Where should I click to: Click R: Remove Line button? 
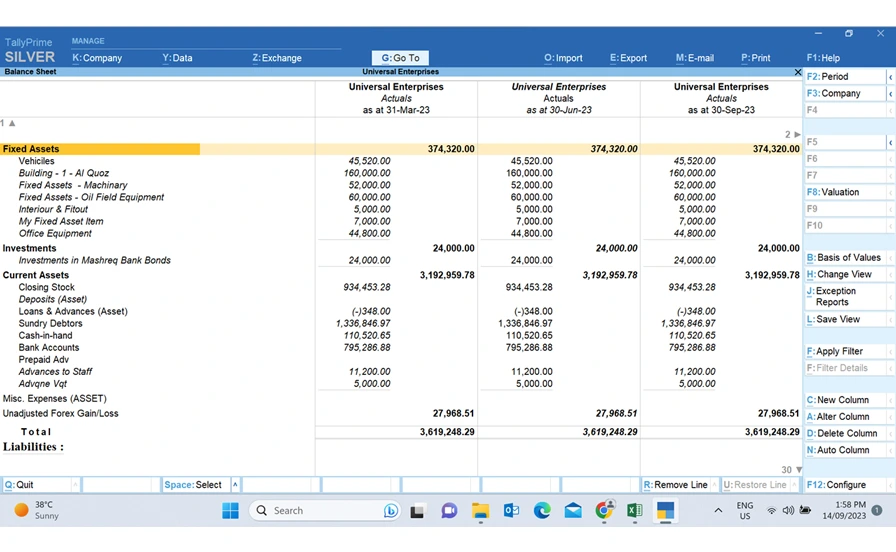coord(675,485)
